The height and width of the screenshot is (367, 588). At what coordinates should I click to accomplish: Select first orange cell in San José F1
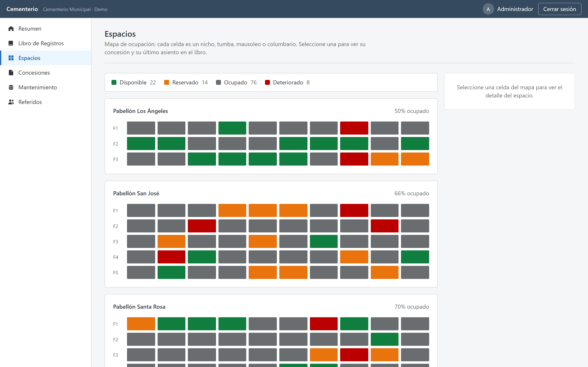pos(232,210)
